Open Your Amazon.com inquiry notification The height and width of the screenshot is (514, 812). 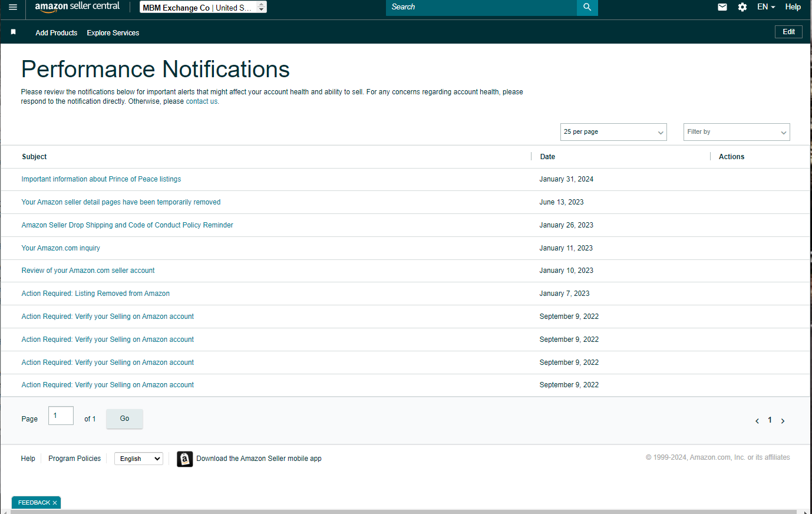(61, 248)
